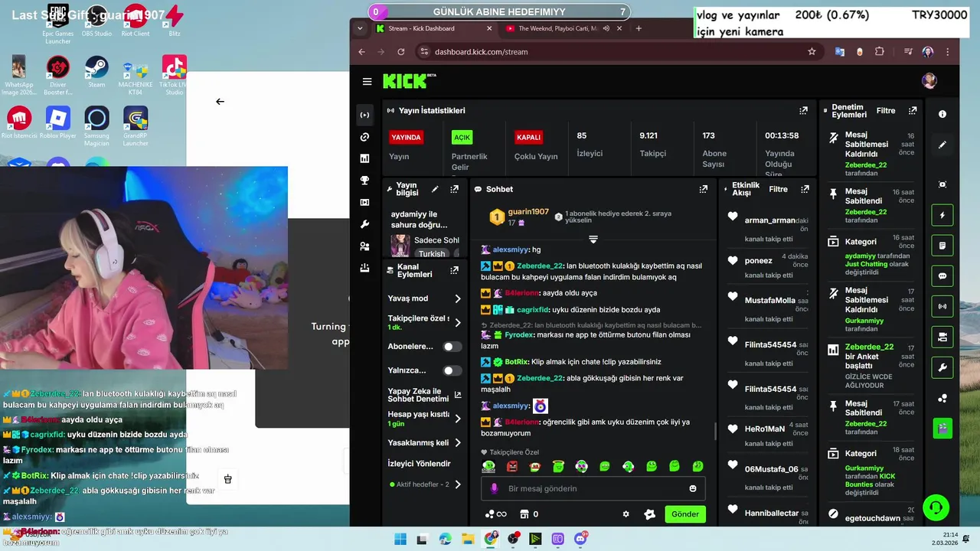Open Filtre in Etkinlik Akışı panel
This screenshot has width=980, height=551.
click(x=778, y=189)
